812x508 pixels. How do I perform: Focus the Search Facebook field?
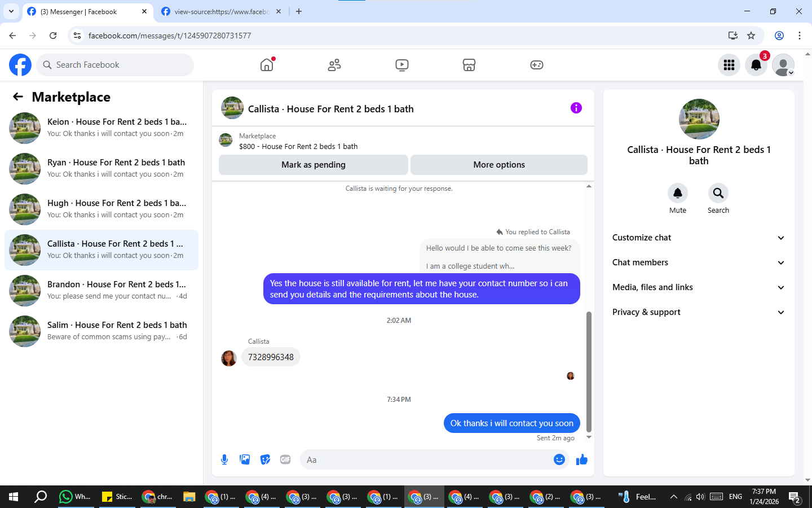point(115,65)
